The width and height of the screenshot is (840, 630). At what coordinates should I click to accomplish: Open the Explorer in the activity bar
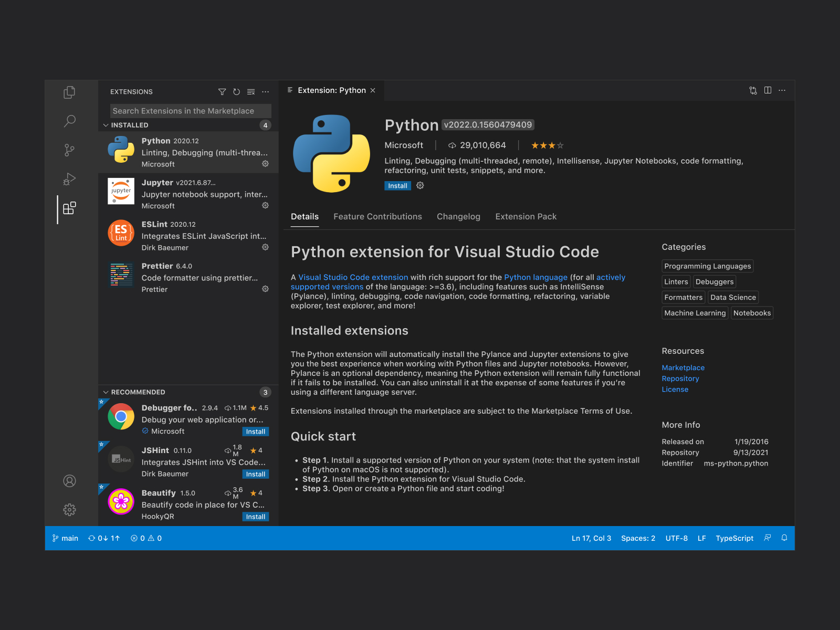(x=69, y=92)
